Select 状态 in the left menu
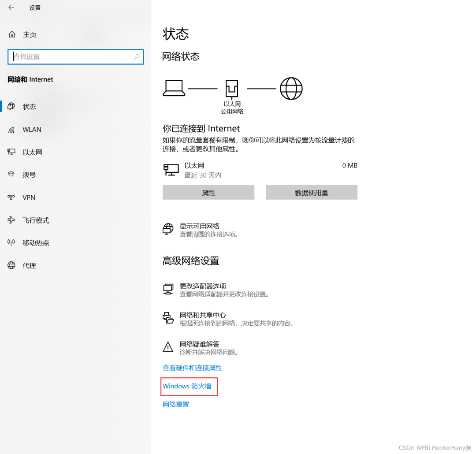Image resolution: width=476 pixels, height=454 pixels. click(x=29, y=106)
